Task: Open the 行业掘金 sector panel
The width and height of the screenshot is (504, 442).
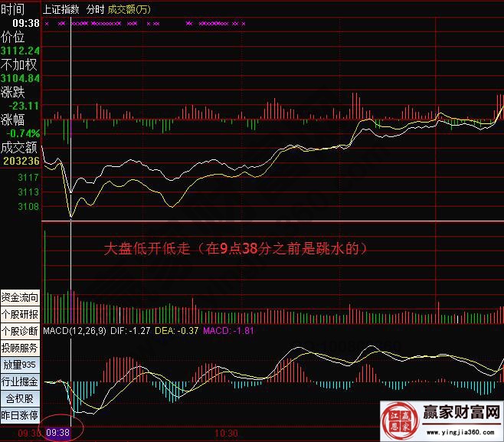Action: (20, 381)
